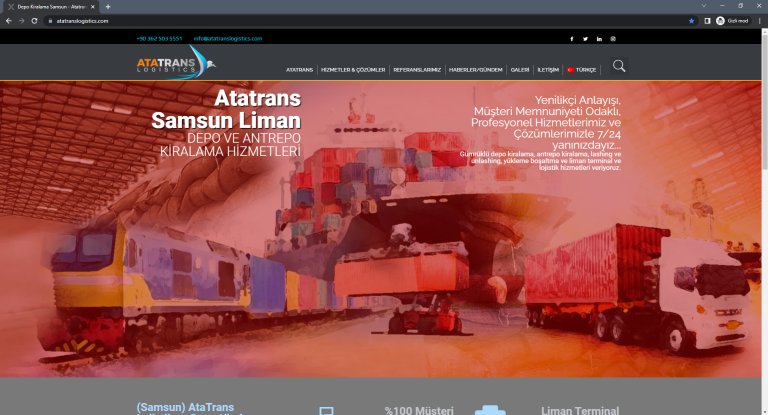Open the ATATRANS menu item
The height and width of the screenshot is (415, 768).
click(x=299, y=70)
